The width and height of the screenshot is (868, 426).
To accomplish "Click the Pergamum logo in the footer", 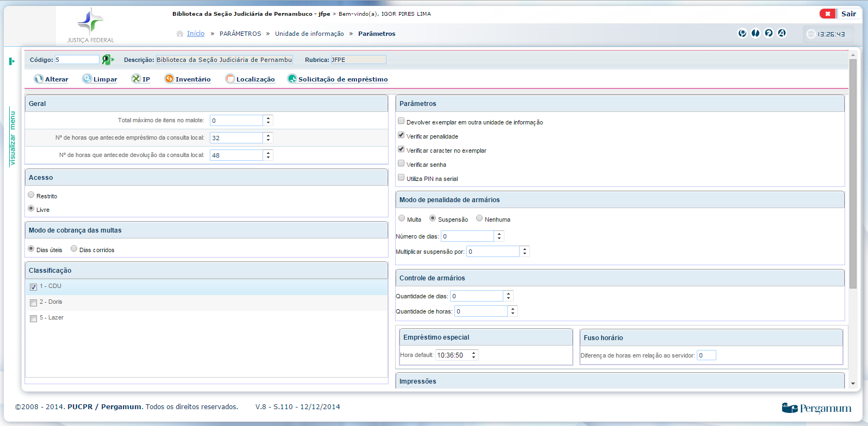I will 816,408.
